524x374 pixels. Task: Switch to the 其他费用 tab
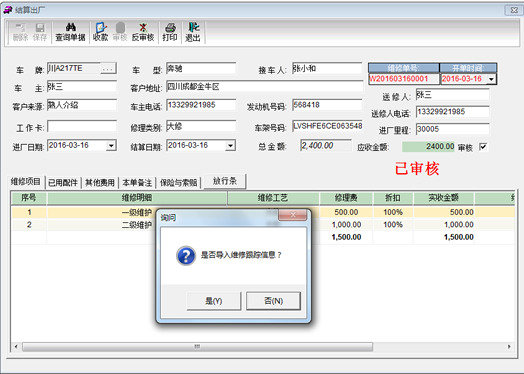click(x=100, y=182)
